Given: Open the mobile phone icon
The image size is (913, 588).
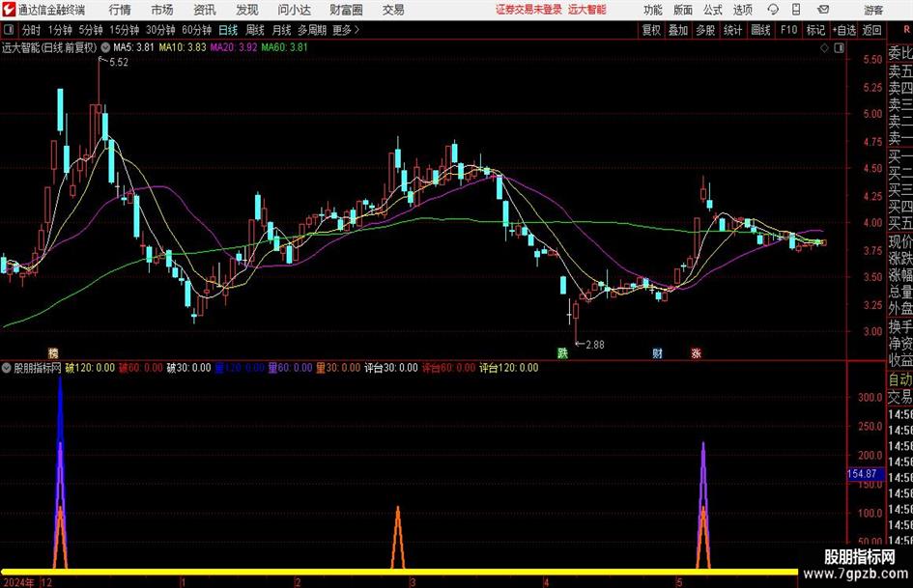Looking at the screenshot, I should tap(796, 10).
